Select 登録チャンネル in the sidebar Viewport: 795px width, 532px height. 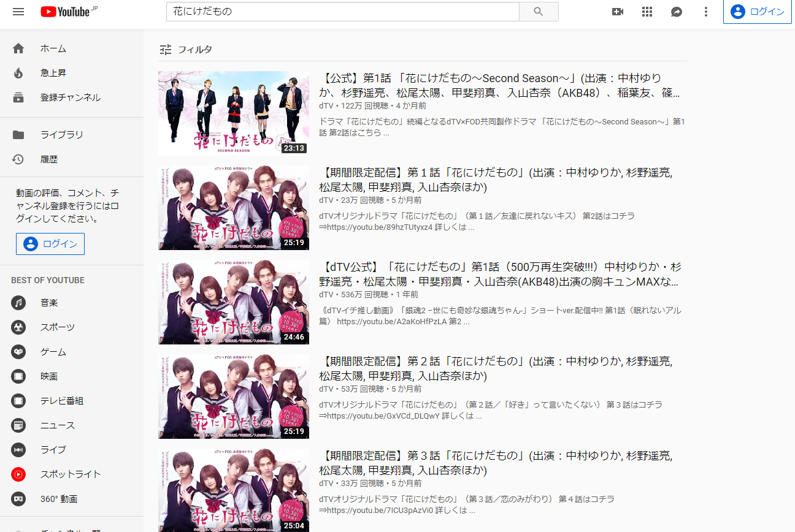71,97
